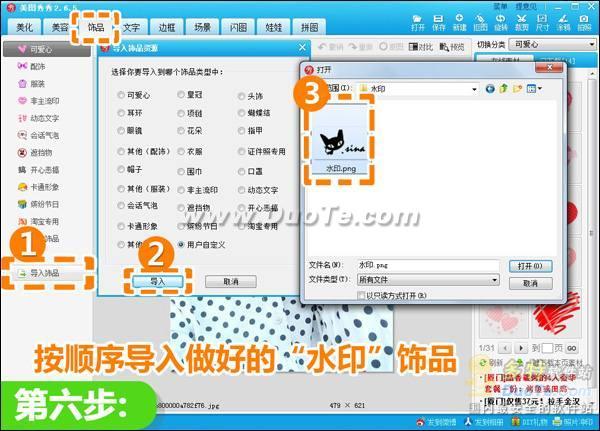Click the DIY礼物 gift icon in status bar
Screen dimensions: 600x431
[x=516, y=422]
